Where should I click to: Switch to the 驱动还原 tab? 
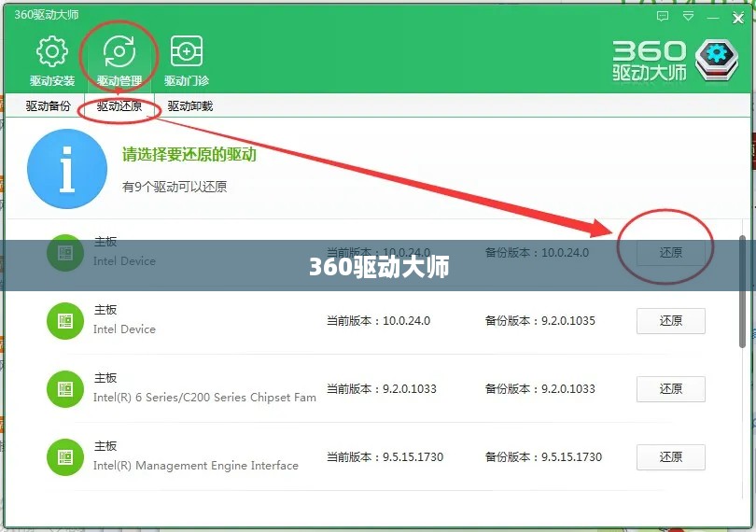(x=119, y=106)
